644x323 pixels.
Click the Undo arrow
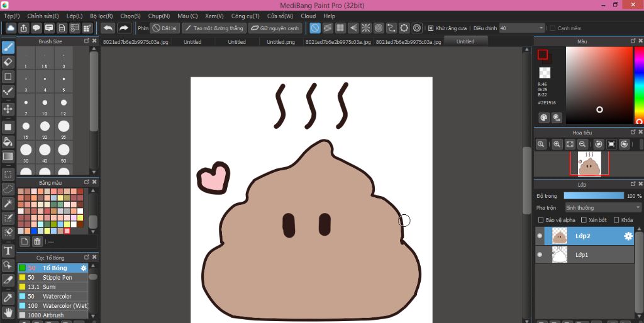[x=108, y=28]
